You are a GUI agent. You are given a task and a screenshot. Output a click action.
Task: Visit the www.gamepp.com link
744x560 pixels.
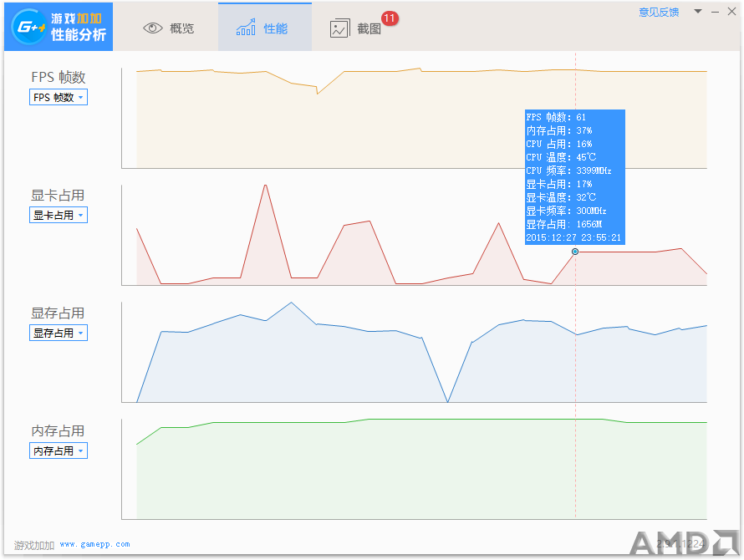point(95,544)
